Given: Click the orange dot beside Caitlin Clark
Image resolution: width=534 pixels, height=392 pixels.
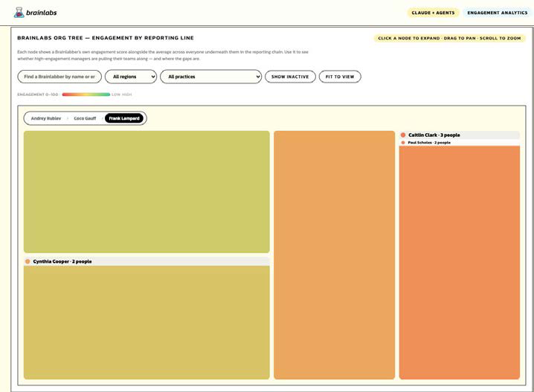Looking at the screenshot, I should (x=403, y=135).
